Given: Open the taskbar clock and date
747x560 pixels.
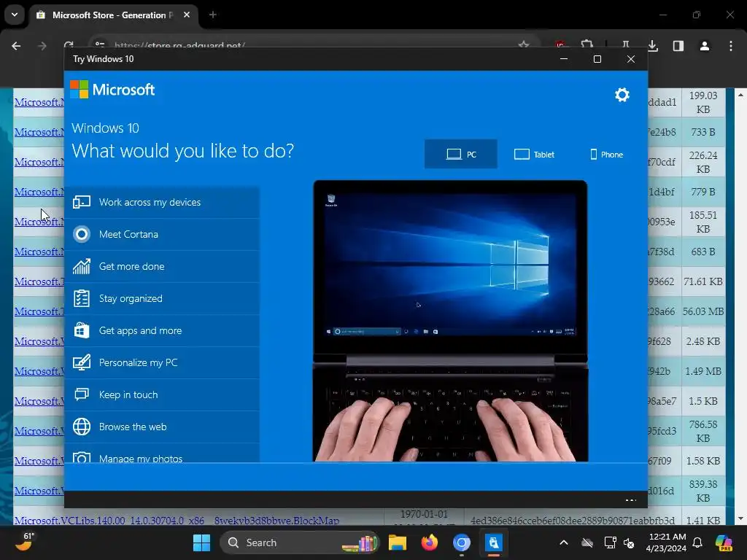Looking at the screenshot, I should click(x=667, y=542).
